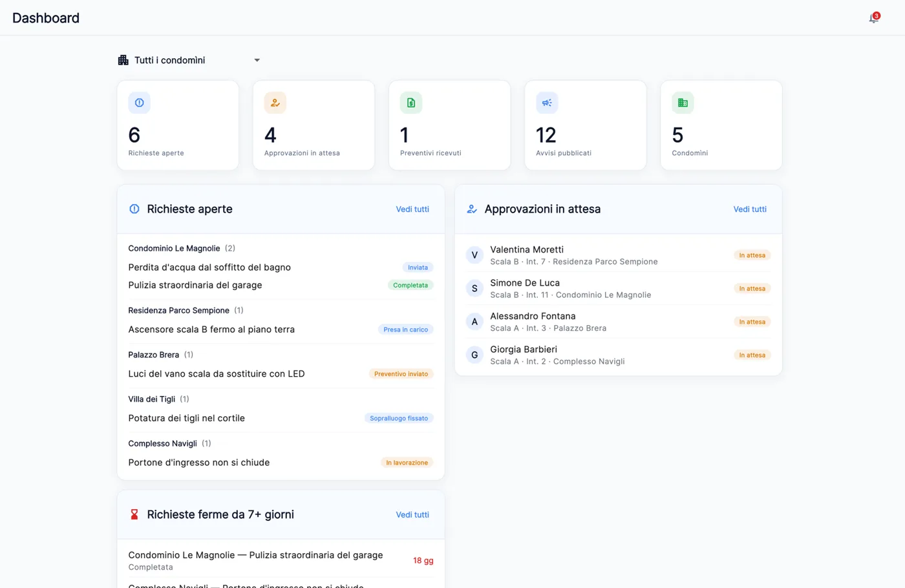Click the hourglass icon in Richieste ferme header
This screenshot has width=905, height=588.
[x=134, y=514]
